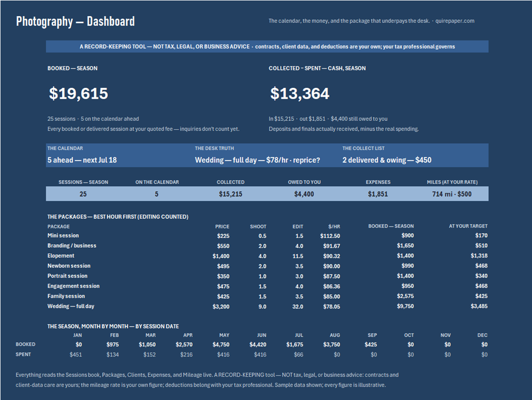Screen dimensions: 532x400
Task: Click the Photography — Dashboard title
Action: (x=75, y=21)
